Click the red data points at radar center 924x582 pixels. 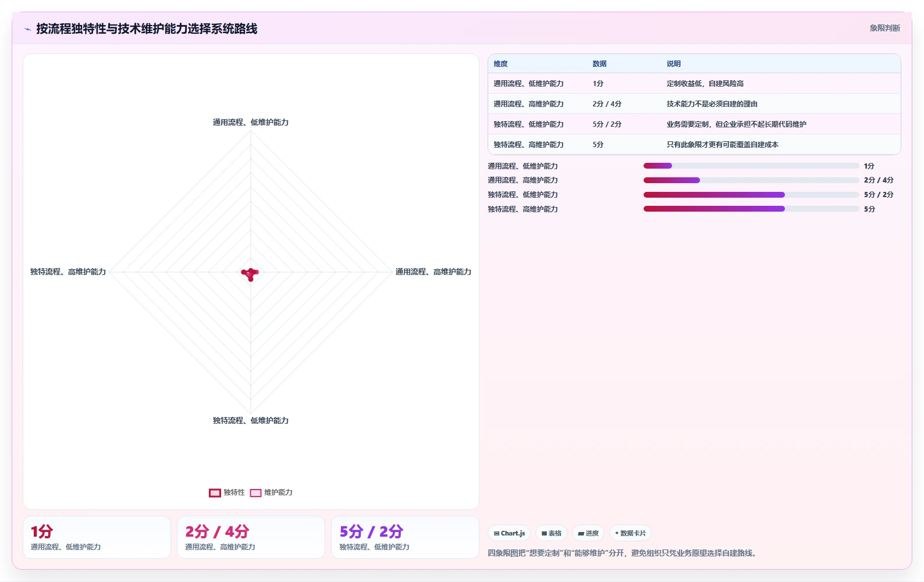click(x=250, y=274)
